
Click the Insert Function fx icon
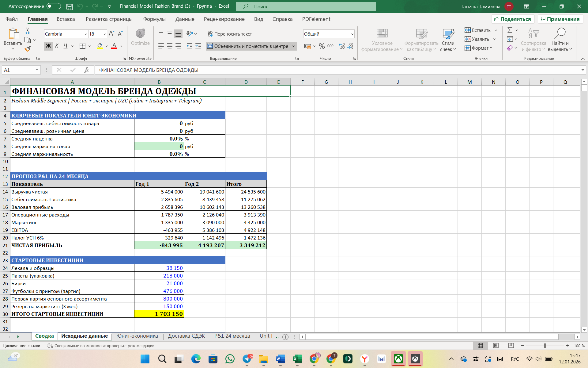coord(86,70)
